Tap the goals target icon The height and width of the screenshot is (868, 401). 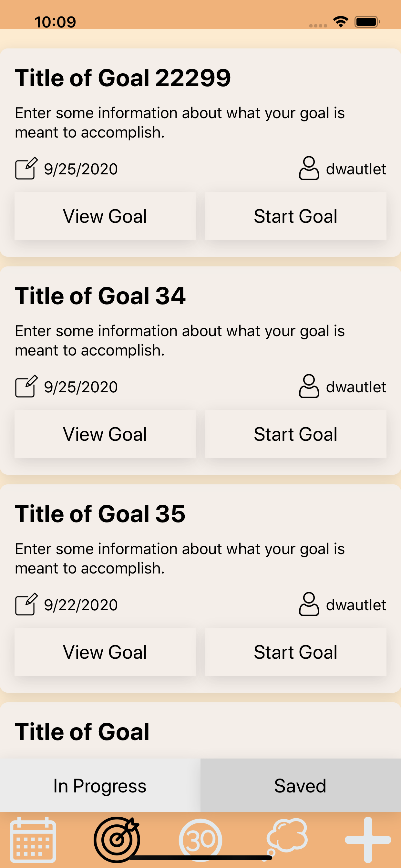117,838
